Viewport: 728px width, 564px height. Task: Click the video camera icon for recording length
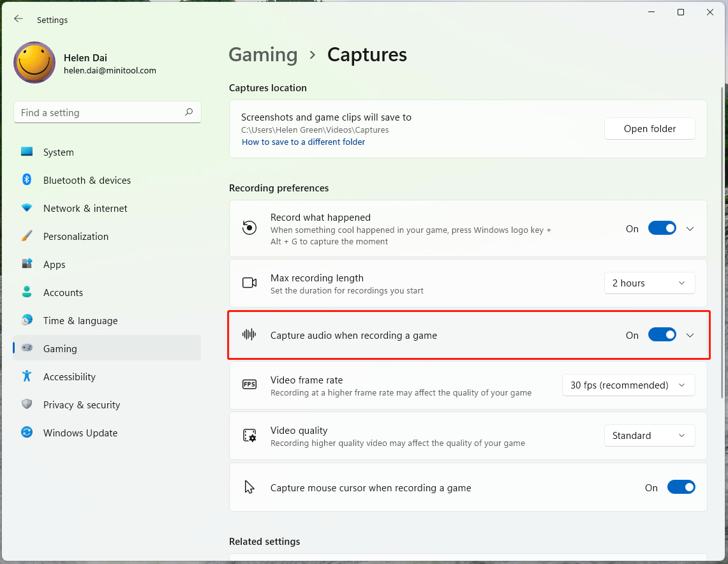pyautogui.click(x=249, y=283)
